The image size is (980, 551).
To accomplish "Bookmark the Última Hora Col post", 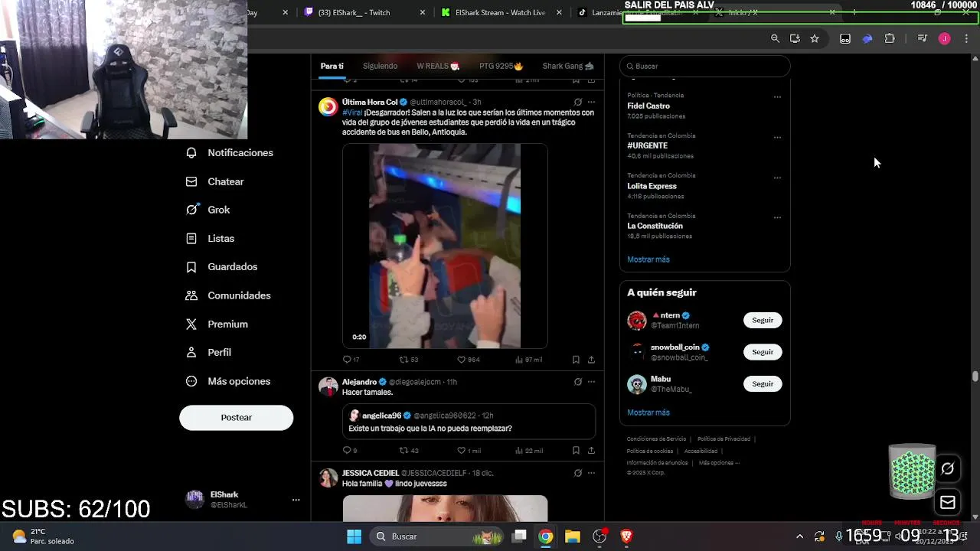I will (x=576, y=360).
